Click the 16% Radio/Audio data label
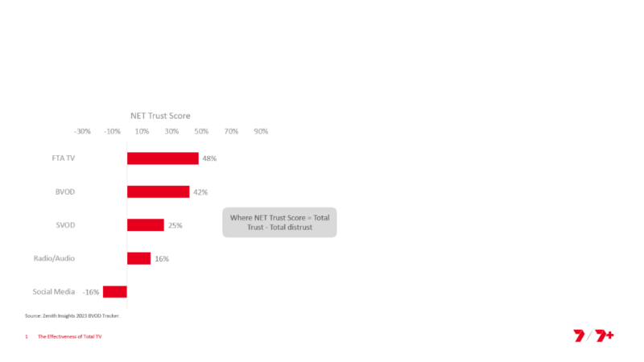644x362 pixels. click(x=162, y=258)
